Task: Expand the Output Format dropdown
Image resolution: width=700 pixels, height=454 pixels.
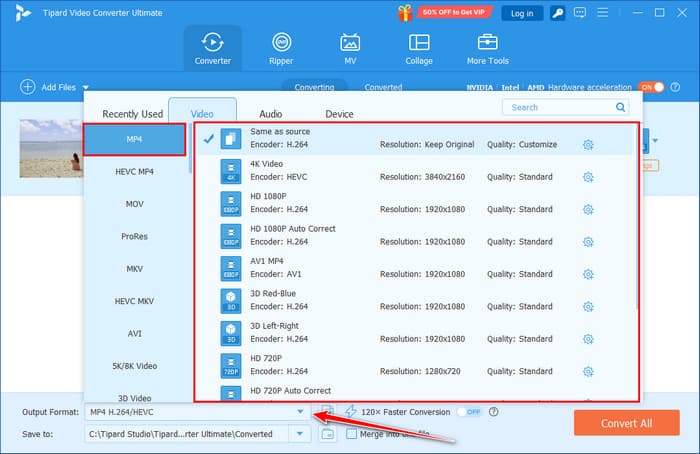Action: point(299,411)
